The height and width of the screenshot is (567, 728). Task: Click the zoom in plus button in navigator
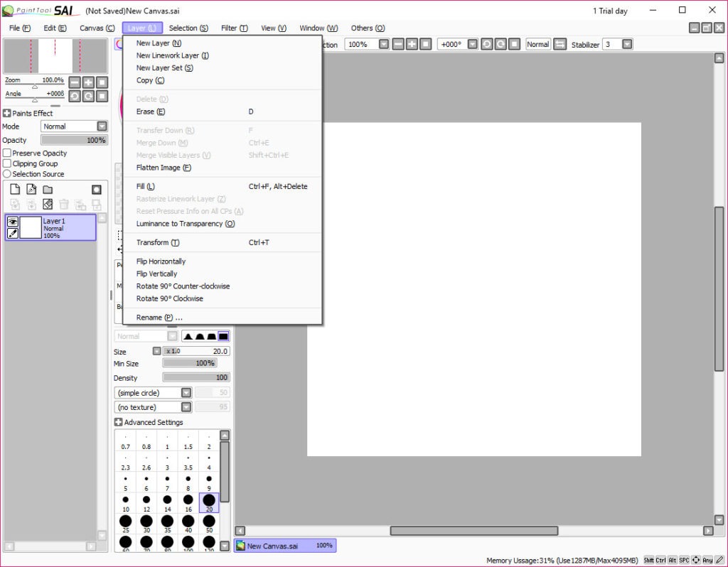point(88,82)
